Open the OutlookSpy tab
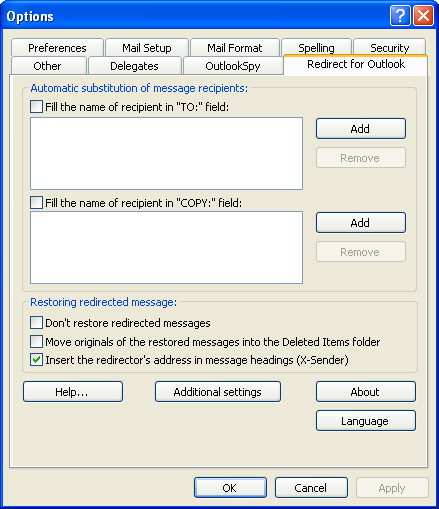 233,66
